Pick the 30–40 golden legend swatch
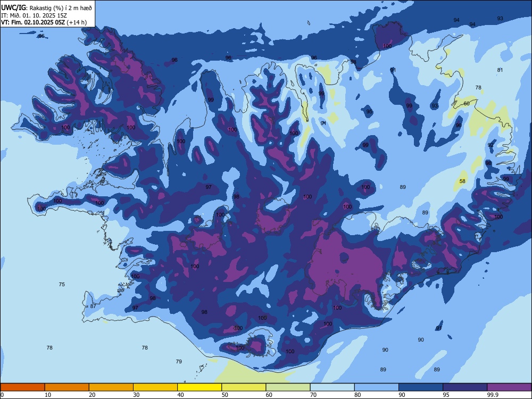 click(155, 387)
